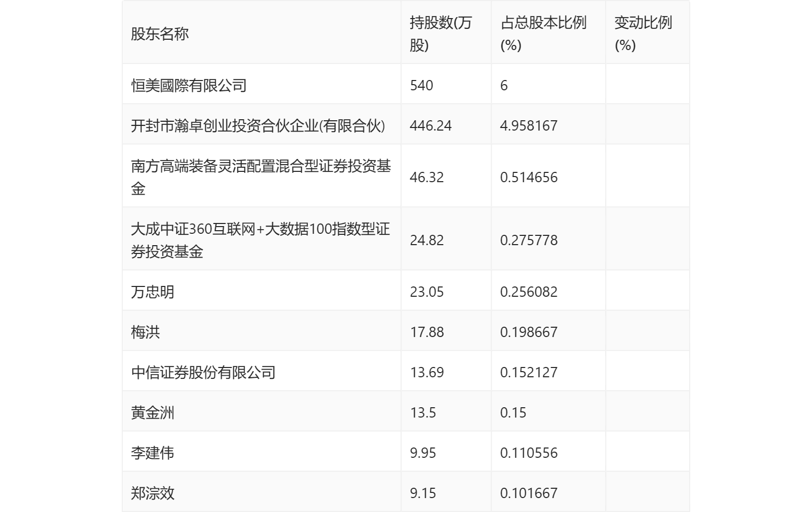Click the 变动比例(%) column header

[643, 34]
